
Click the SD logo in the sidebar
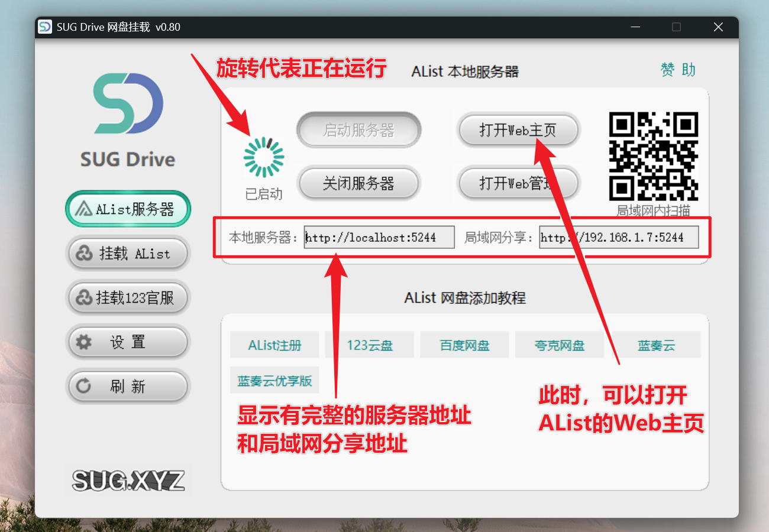click(x=128, y=103)
